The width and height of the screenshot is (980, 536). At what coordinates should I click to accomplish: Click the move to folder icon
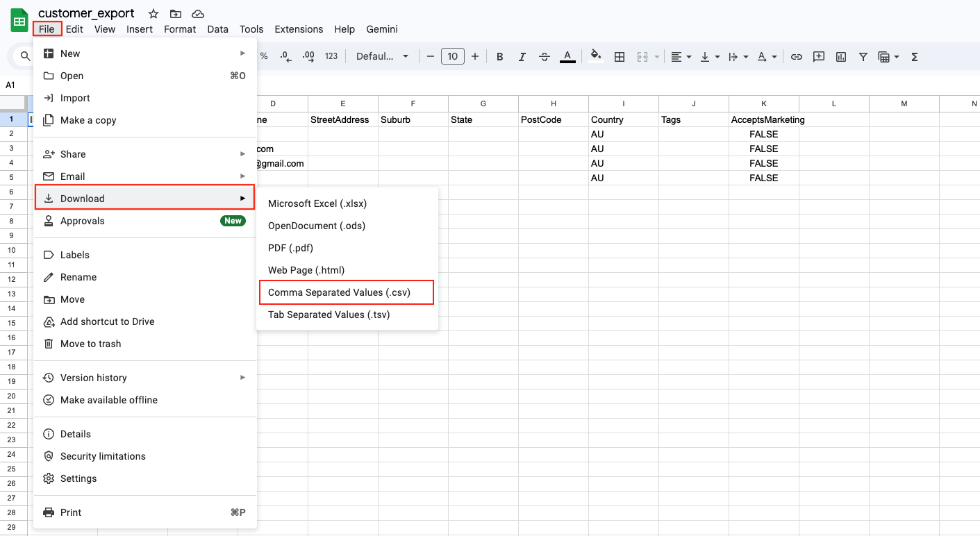pos(176,14)
